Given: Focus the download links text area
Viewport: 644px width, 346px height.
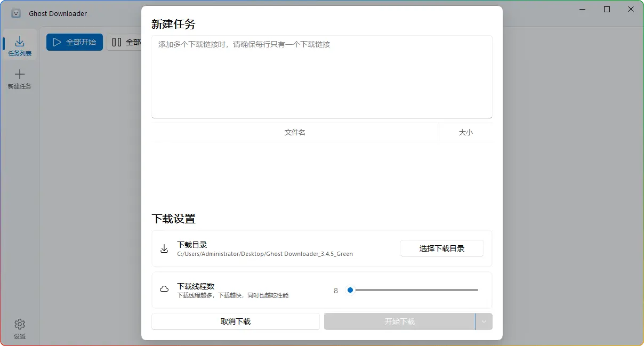Looking at the screenshot, I should [x=321, y=76].
